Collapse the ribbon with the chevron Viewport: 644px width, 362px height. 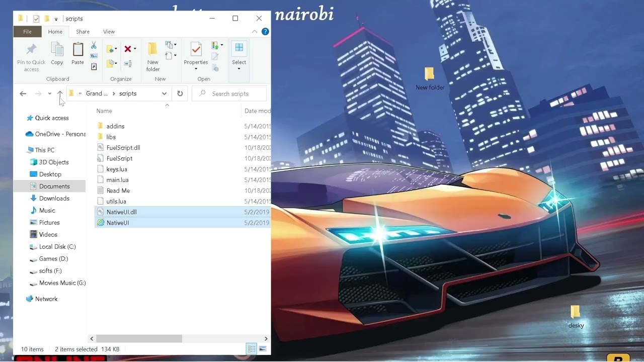tap(255, 32)
